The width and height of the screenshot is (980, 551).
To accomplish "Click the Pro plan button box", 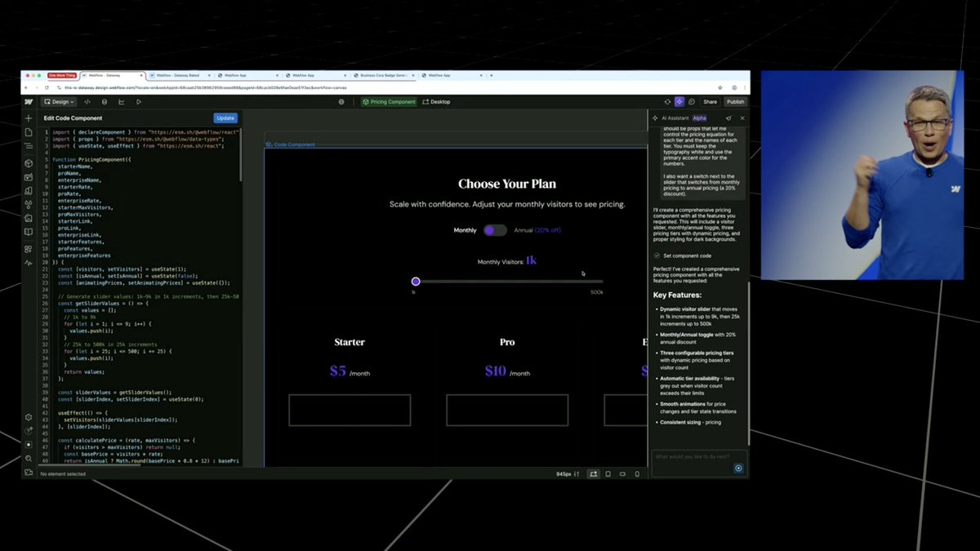I will [507, 410].
